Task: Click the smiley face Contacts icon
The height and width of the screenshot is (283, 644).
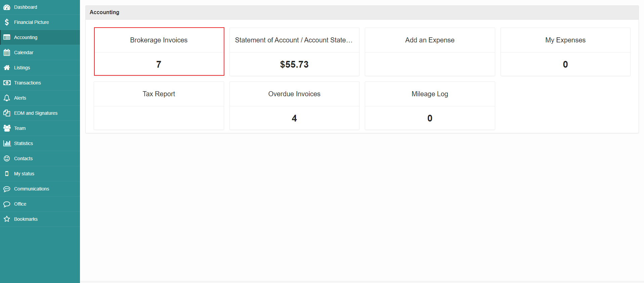Action: click(7, 158)
